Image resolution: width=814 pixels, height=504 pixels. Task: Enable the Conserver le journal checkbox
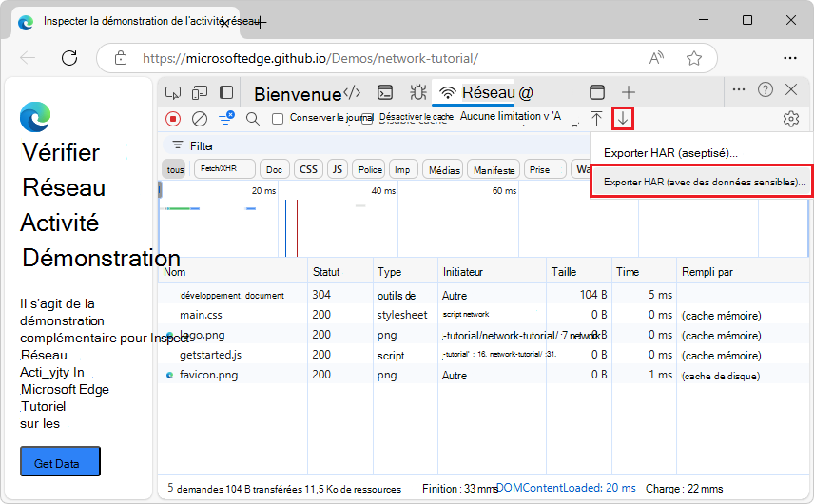coord(278,119)
